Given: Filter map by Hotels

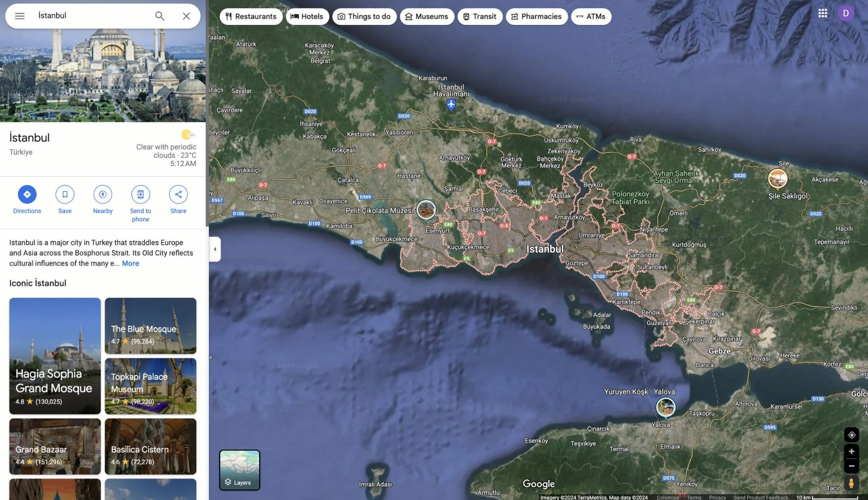Looking at the screenshot, I should (307, 16).
